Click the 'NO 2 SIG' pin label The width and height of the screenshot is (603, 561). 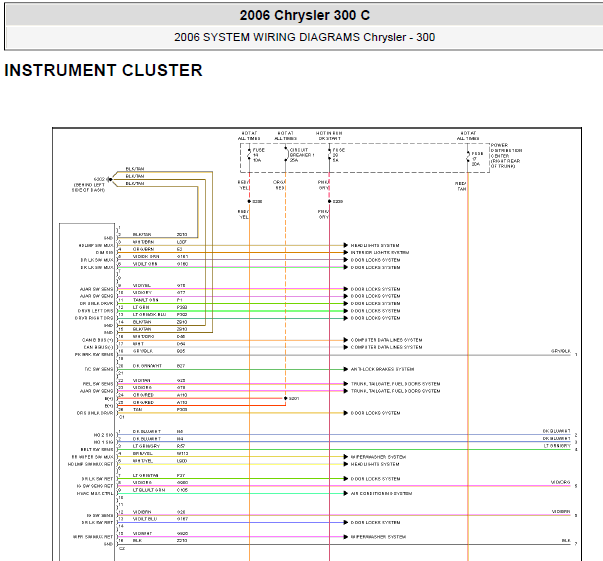point(103,435)
